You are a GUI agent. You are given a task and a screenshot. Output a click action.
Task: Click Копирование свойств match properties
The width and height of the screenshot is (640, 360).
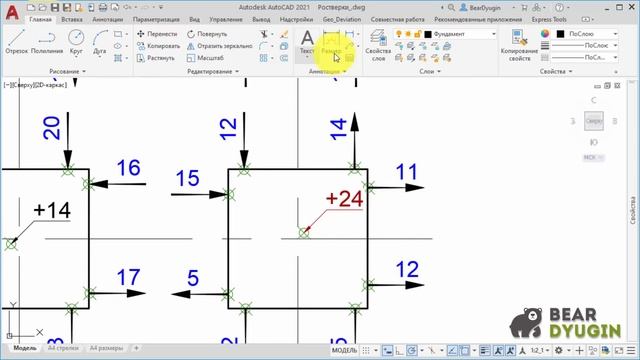(519, 45)
